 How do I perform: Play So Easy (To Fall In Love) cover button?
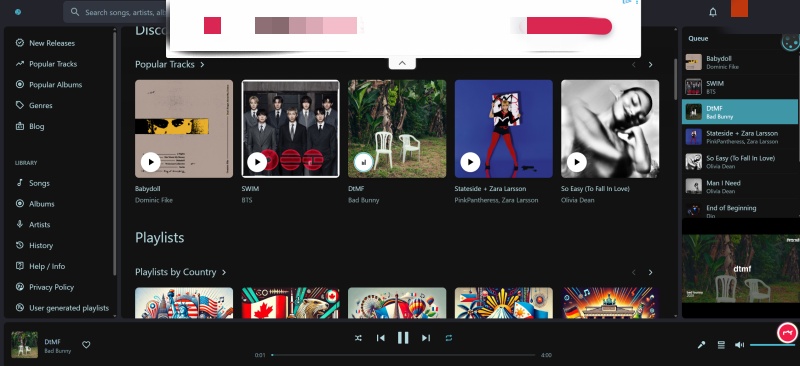[x=577, y=162]
